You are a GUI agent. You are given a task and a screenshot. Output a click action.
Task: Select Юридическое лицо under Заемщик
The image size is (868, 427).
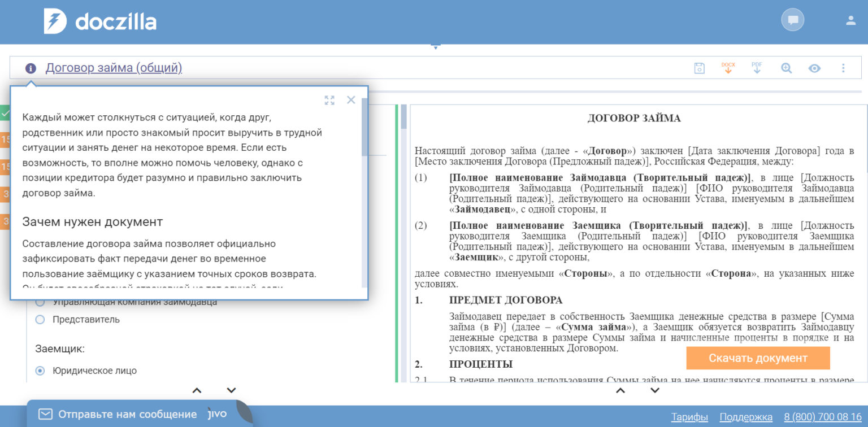coord(40,371)
